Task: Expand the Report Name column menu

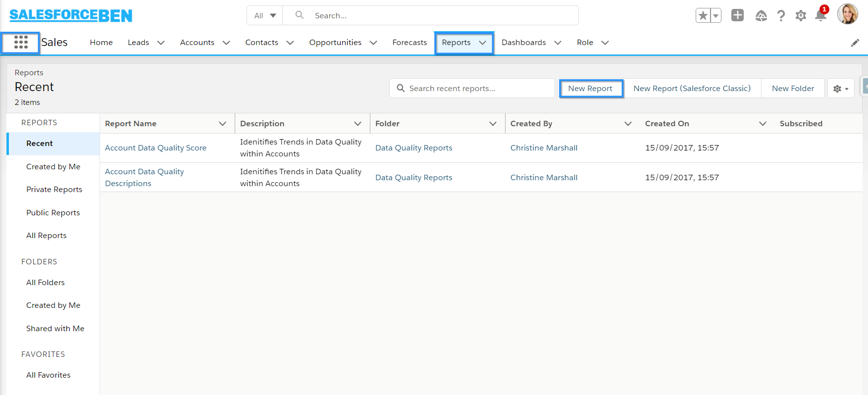Action: [x=222, y=124]
